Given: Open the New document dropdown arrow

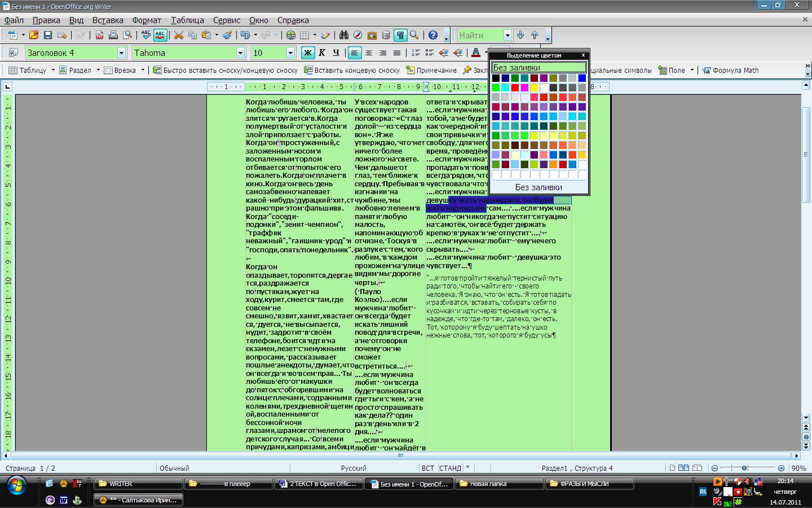Looking at the screenshot, I should point(23,35).
